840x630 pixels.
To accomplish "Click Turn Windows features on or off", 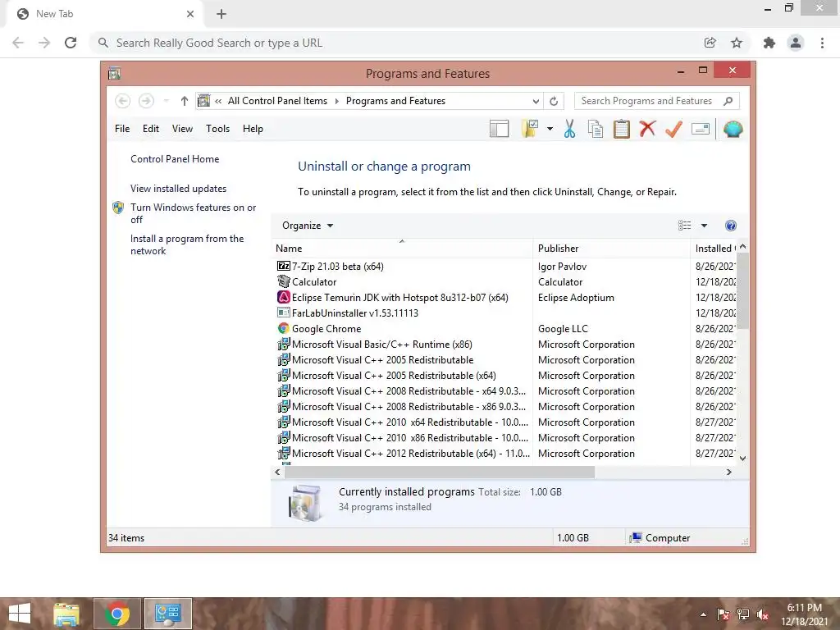I will coord(193,213).
